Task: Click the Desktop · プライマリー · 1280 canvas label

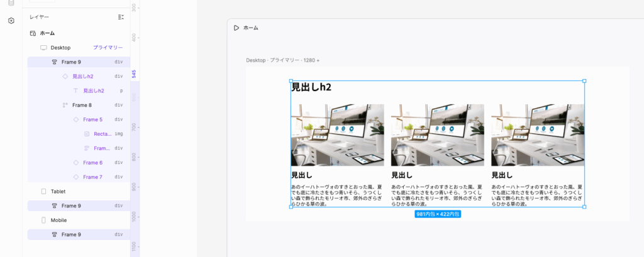Action: click(282, 60)
